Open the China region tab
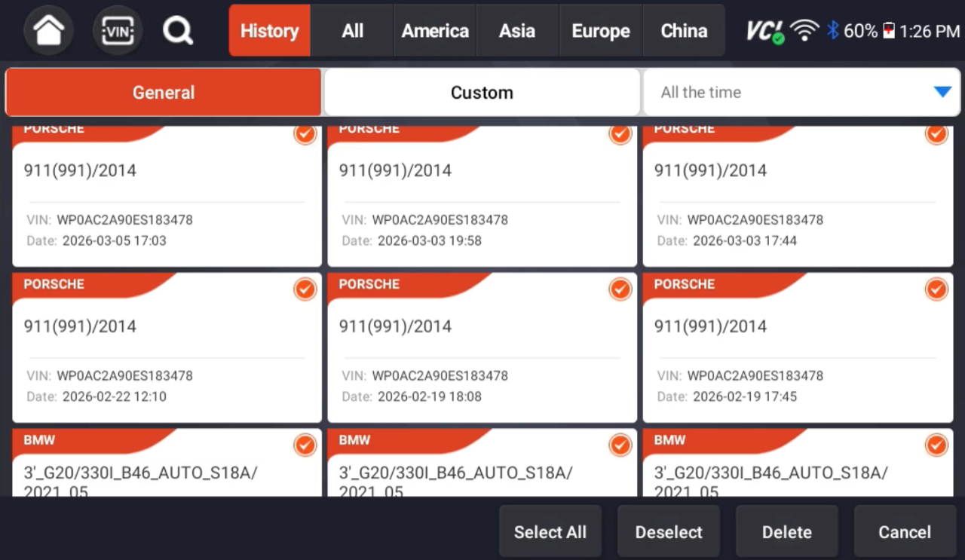965x560 pixels. [x=684, y=31]
